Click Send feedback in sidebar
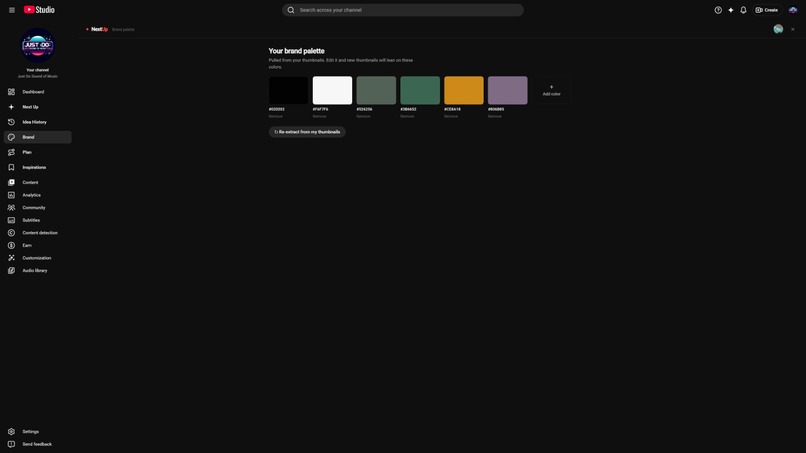The height and width of the screenshot is (453, 806). click(x=38, y=444)
